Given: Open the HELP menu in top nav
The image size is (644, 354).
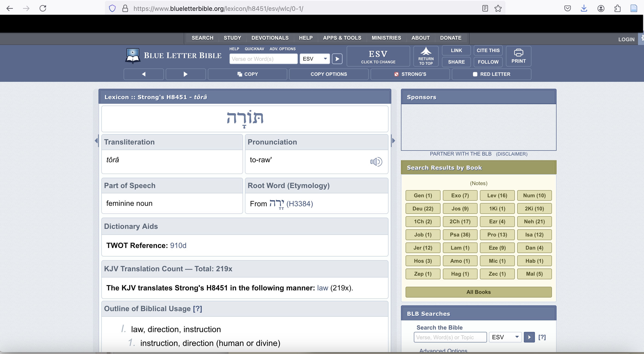Looking at the screenshot, I should click(305, 38).
